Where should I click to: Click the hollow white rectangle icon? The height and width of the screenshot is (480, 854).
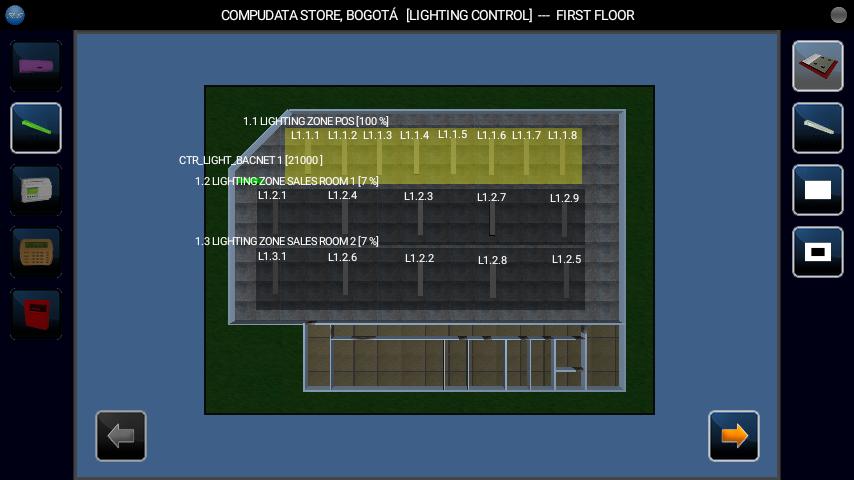[x=818, y=252]
